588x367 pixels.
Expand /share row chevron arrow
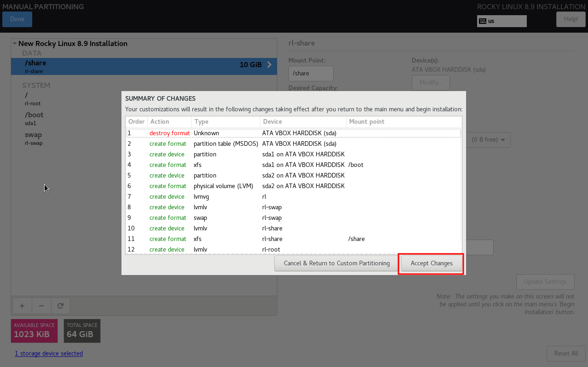click(269, 65)
